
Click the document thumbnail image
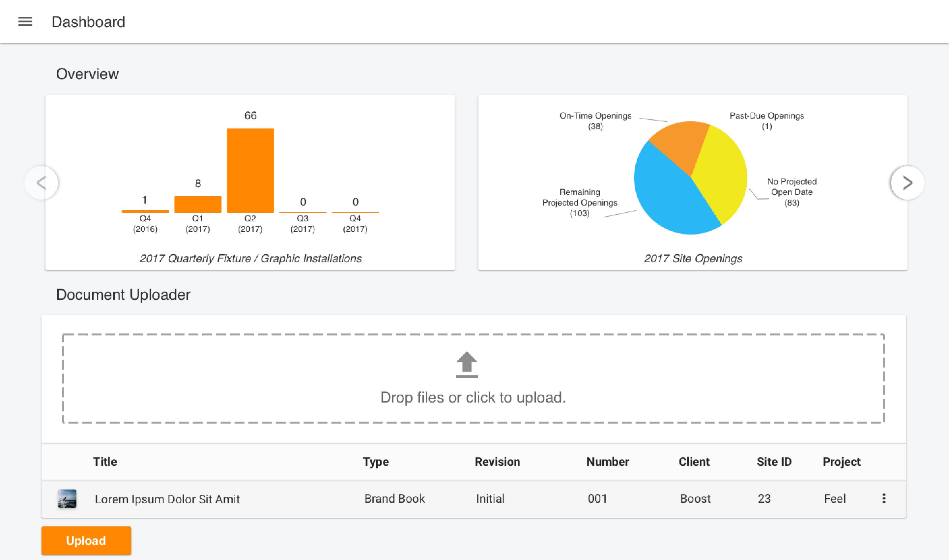(x=67, y=498)
